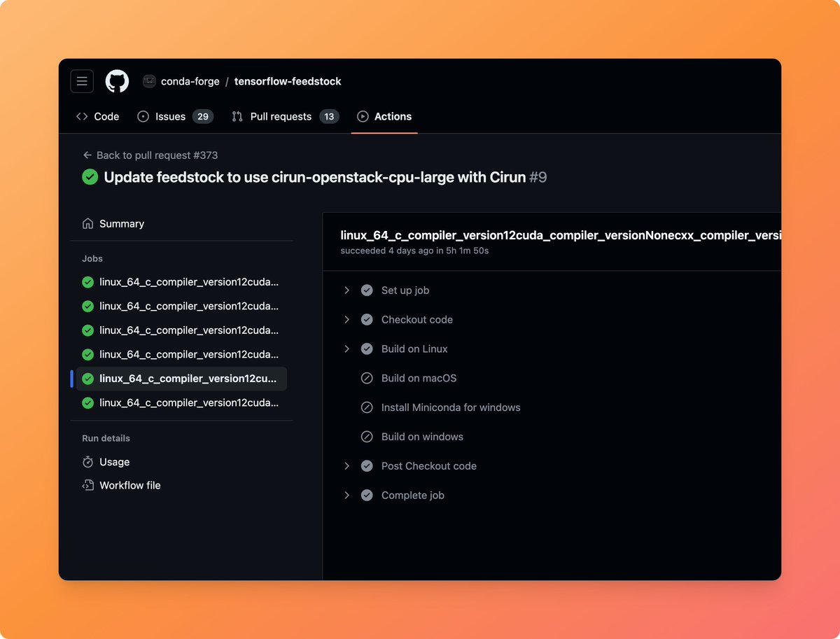This screenshot has height=639, width=840.
Task: Switch to the Code tab
Action: (x=97, y=116)
